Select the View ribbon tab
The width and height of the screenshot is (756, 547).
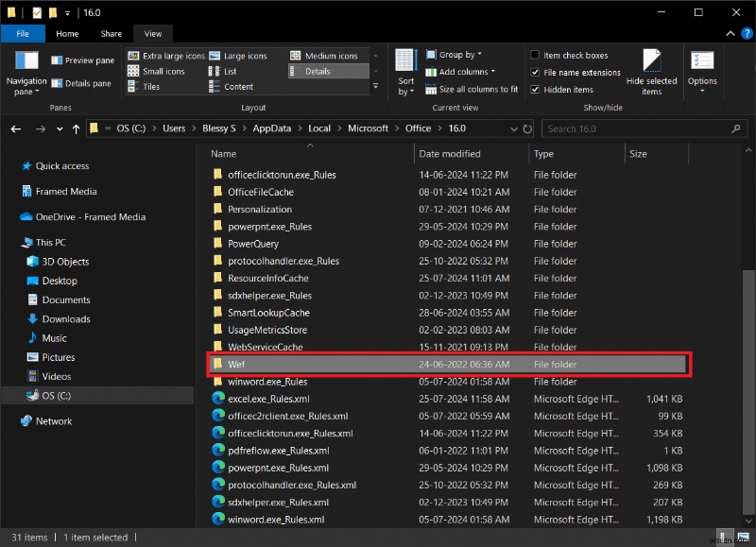153,34
